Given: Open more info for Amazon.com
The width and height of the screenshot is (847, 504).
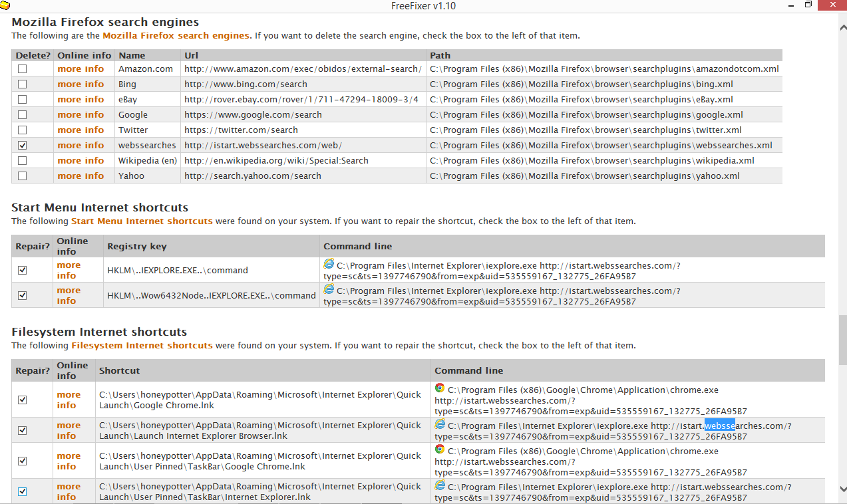Looking at the screenshot, I should click(81, 69).
